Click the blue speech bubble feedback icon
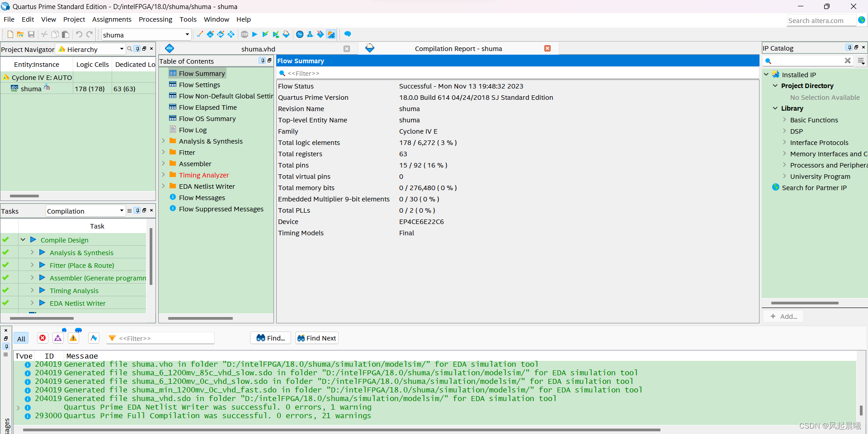The image size is (868, 434). (x=348, y=34)
